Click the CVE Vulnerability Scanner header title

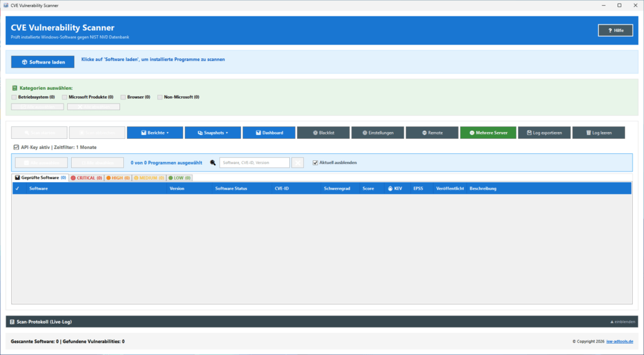tap(62, 28)
